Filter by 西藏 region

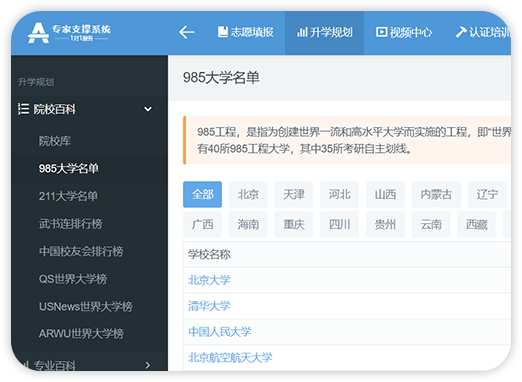(477, 224)
